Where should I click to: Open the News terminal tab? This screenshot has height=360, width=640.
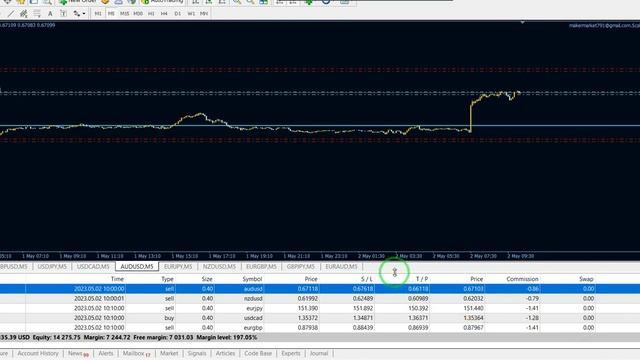point(78,353)
